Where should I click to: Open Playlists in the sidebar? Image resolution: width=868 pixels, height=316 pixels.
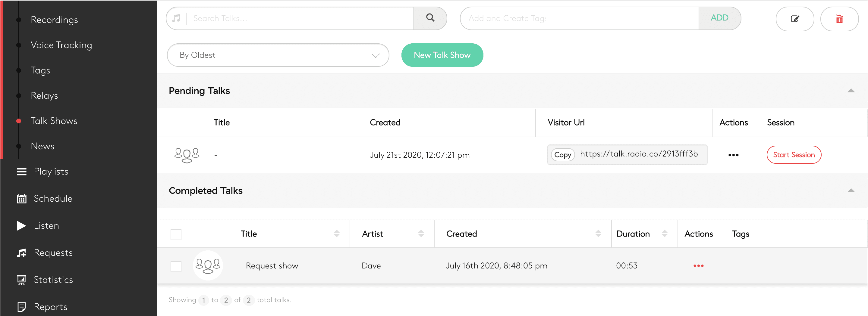click(x=51, y=172)
